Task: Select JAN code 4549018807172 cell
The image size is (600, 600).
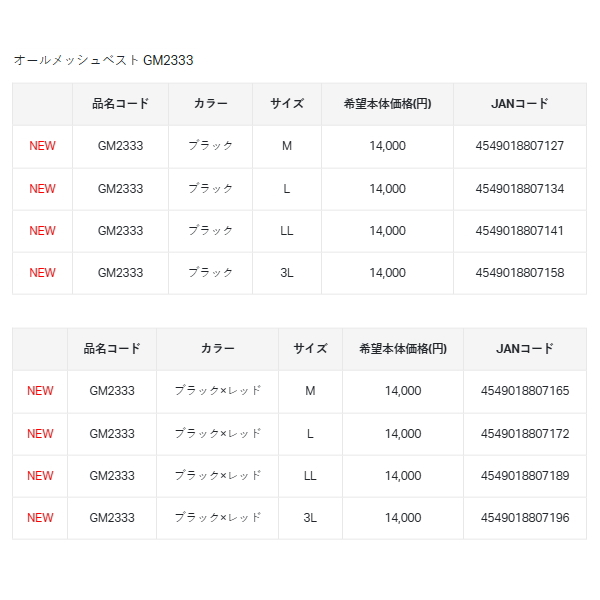Action: [525, 434]
